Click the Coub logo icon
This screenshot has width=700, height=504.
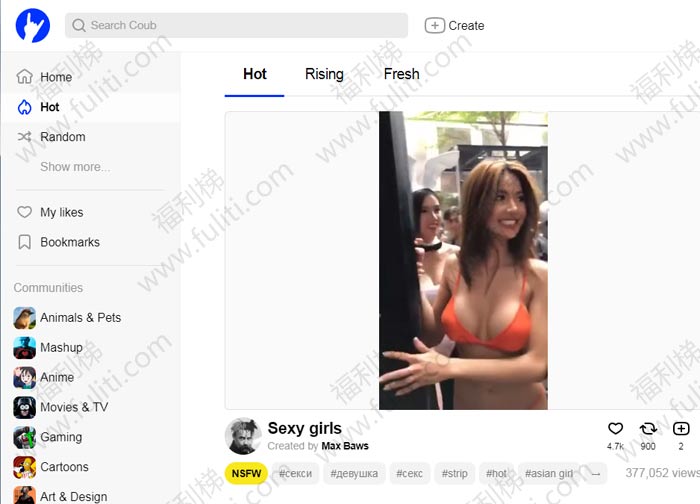click(32, 25)
